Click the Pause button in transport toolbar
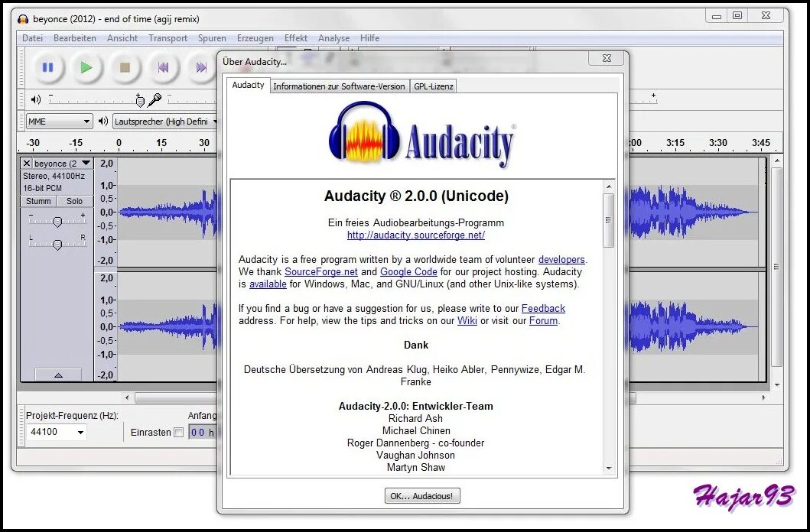Image resolution: width=810 pixels, height=532 pixels. (x=47, y=67)
